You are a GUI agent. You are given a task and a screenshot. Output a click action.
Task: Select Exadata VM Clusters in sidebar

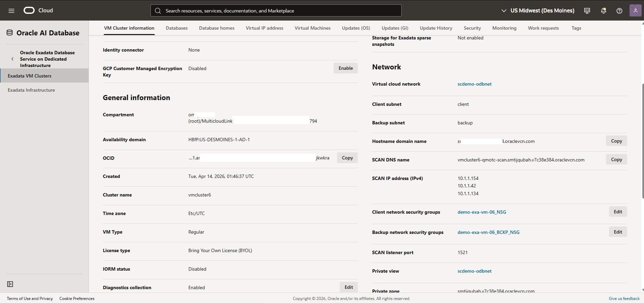44,76
